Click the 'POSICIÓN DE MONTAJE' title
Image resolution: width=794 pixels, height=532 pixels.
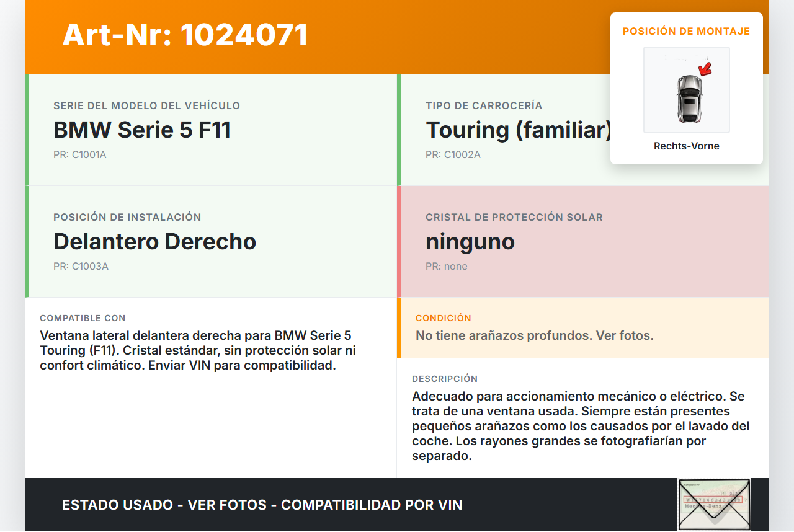click(x=687, y=31)
